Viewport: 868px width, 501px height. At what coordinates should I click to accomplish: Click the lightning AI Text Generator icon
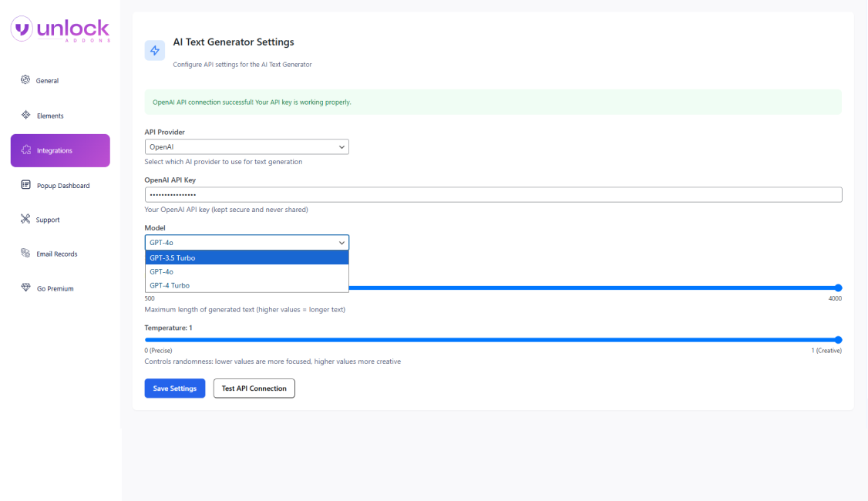154,49
